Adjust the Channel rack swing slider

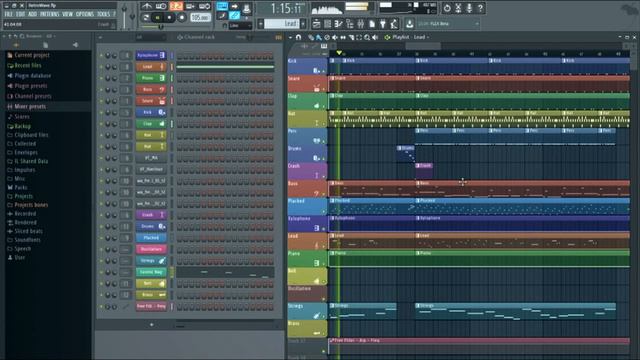pos(250,37)
